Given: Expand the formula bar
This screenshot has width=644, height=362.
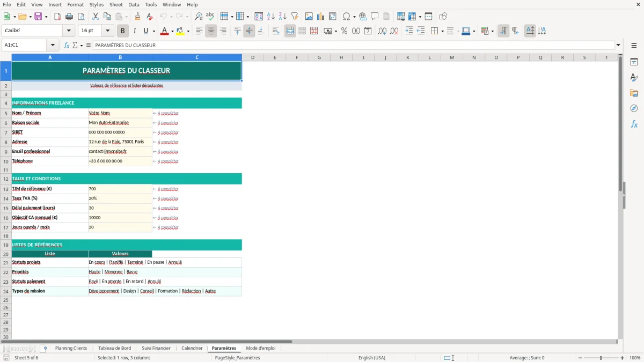Looking at the screenshot, I should click(618, 45).
